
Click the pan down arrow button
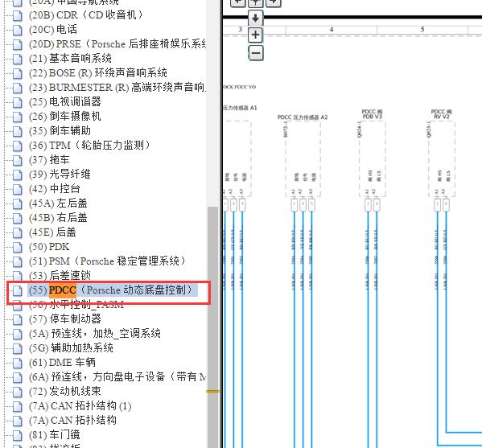(255, 18)
